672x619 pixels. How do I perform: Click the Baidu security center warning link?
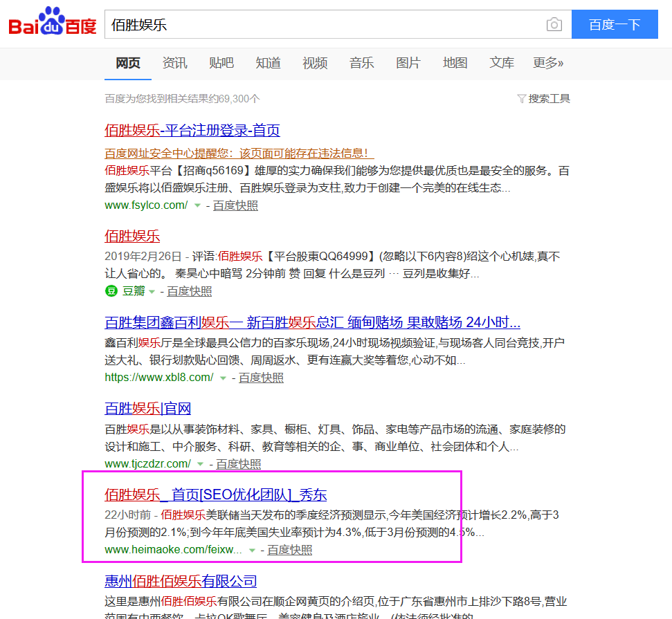pos(239,154)
